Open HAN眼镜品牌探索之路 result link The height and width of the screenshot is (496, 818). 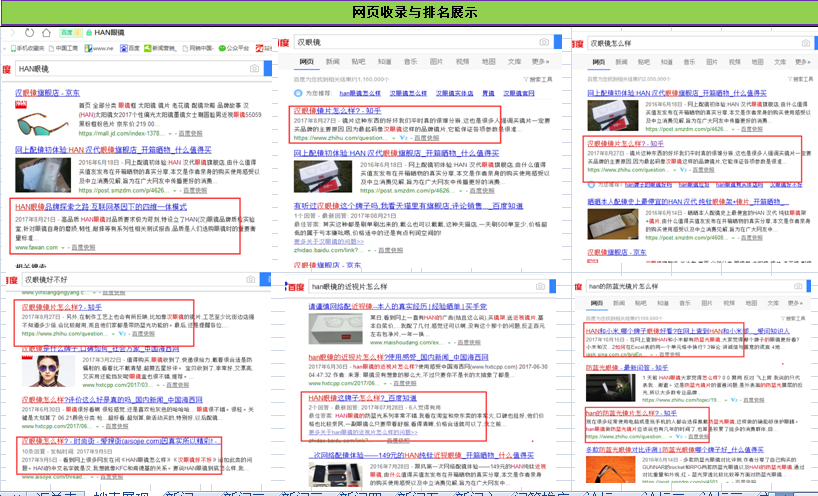tap(101, 207)
